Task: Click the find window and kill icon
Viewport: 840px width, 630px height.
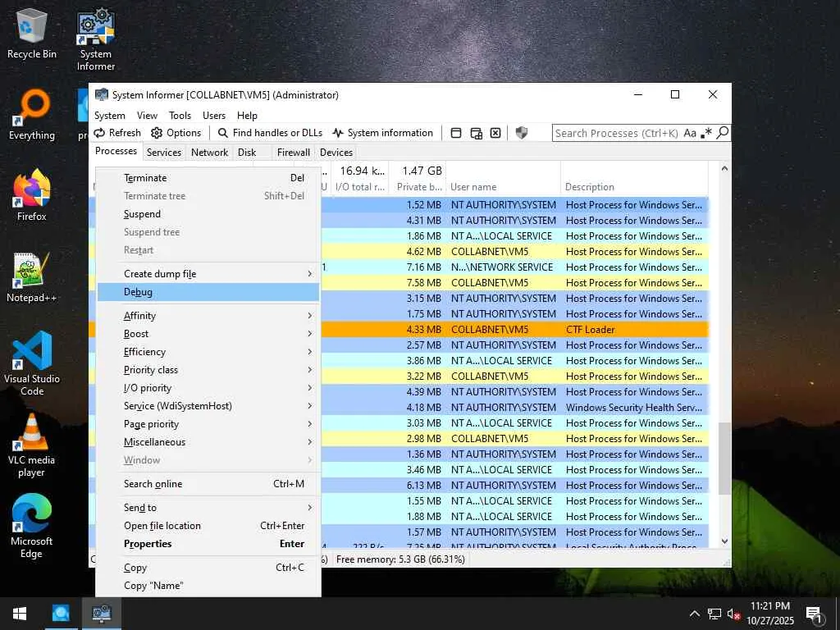Action: coord(495,133)
